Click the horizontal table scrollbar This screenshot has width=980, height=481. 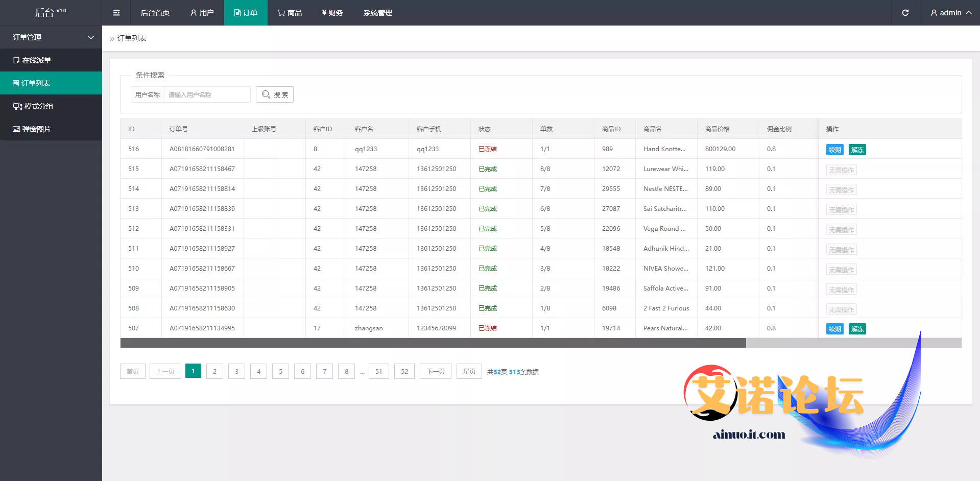click(433, 343)
